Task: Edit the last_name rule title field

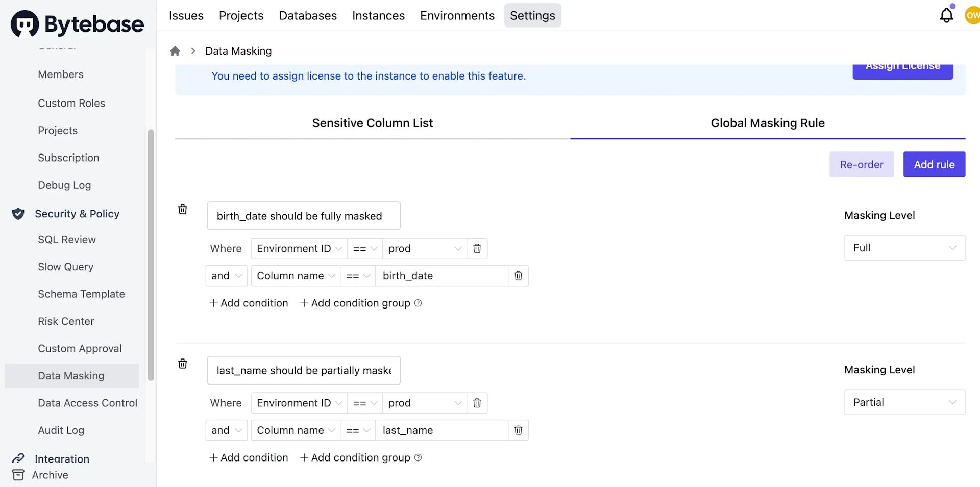Action: pyautogui.click(x=304, y=370)
